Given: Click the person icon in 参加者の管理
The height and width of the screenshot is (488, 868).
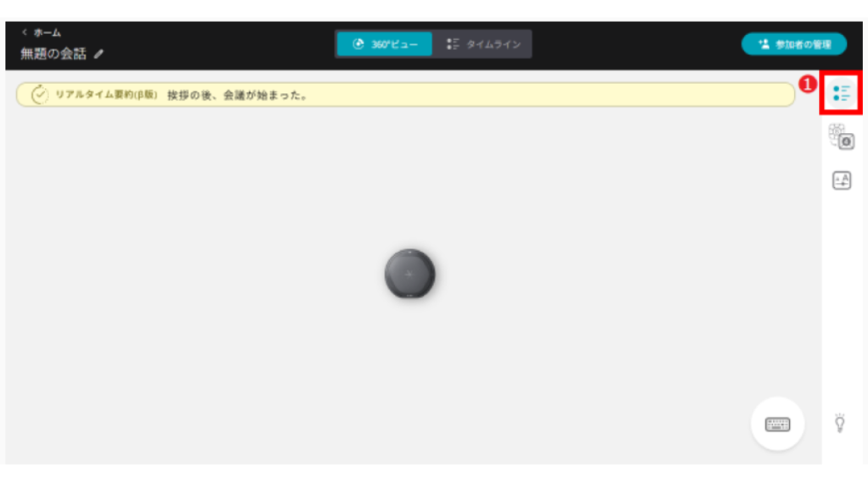Looking at the screenshot, I should 763,44.
